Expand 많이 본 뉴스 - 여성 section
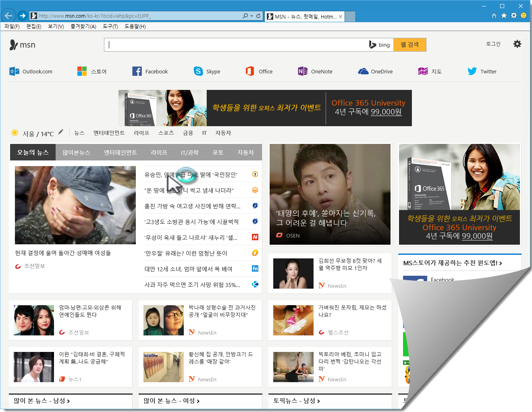Image resolution: width=532 pixels, height=412 pixels. pyautogui.click(x=172, y=401)
